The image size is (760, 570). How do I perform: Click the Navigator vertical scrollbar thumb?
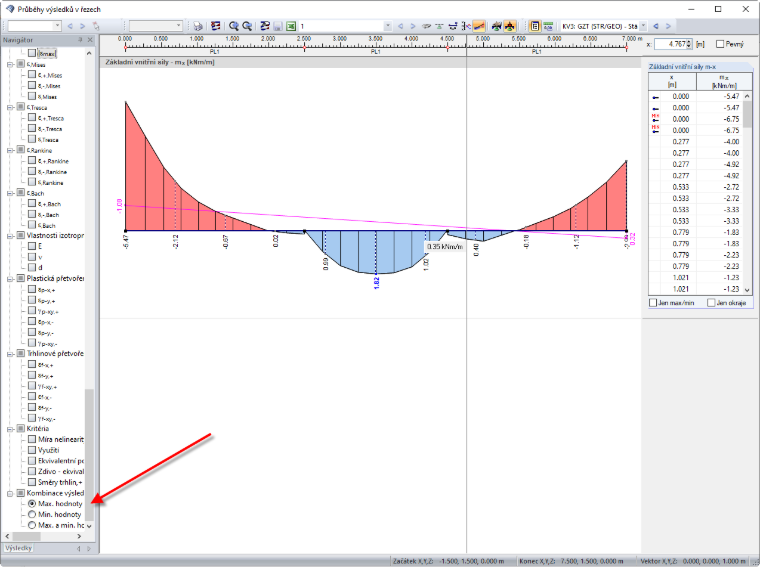click(89, 454)
